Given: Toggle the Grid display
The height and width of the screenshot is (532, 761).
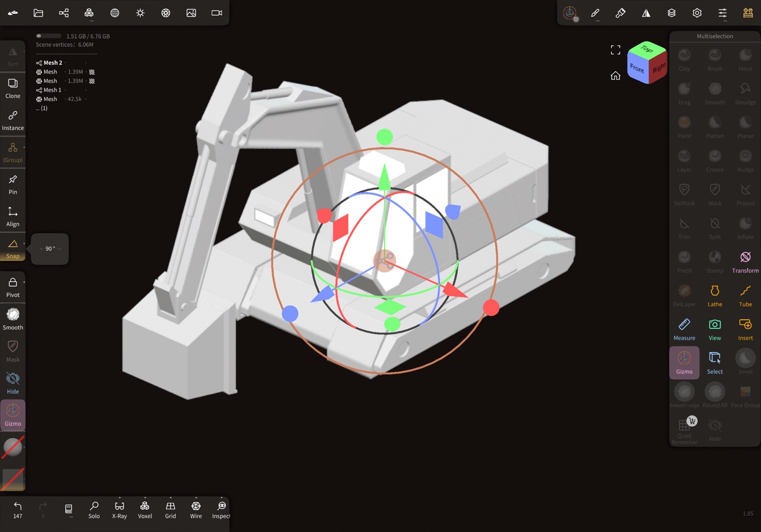Looking at the screenshot, I should [x=171, y=510].
